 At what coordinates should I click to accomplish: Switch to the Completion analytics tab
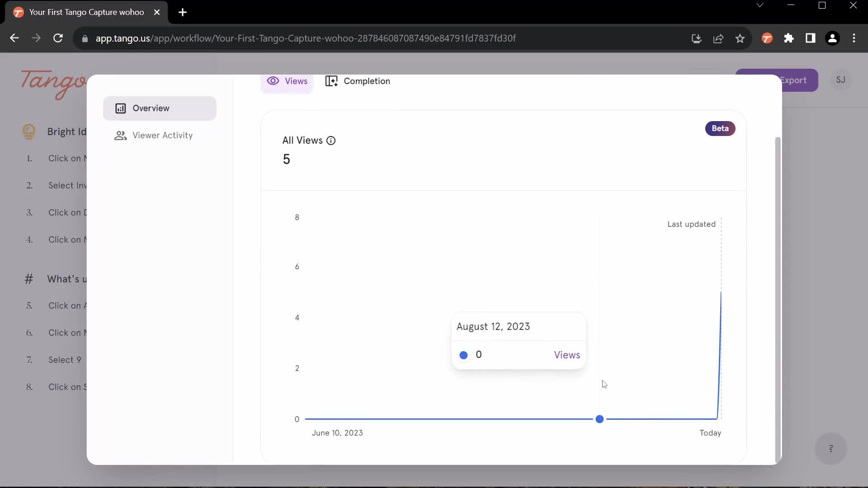(x=367, y=80)
